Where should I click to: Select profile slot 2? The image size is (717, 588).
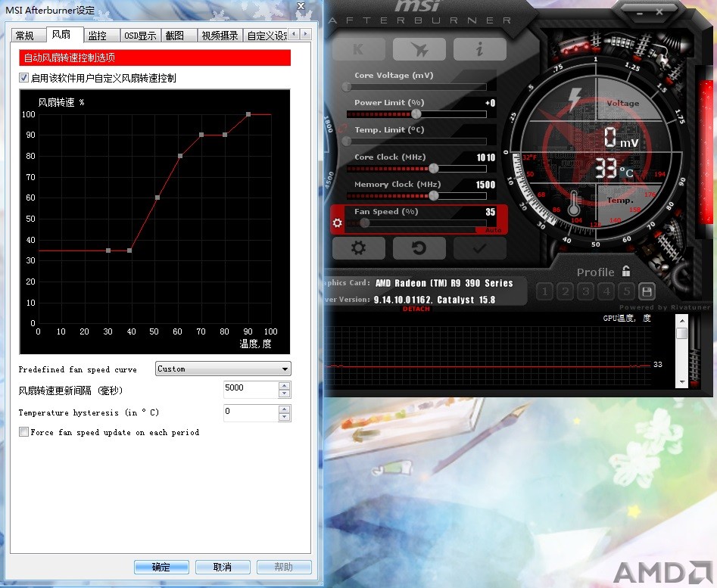566,291
